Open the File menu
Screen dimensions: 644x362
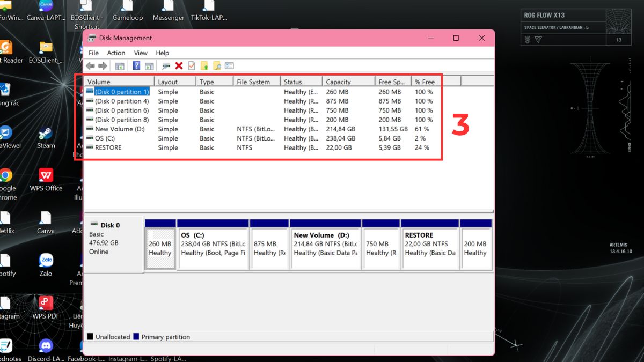tap(93, 53)
